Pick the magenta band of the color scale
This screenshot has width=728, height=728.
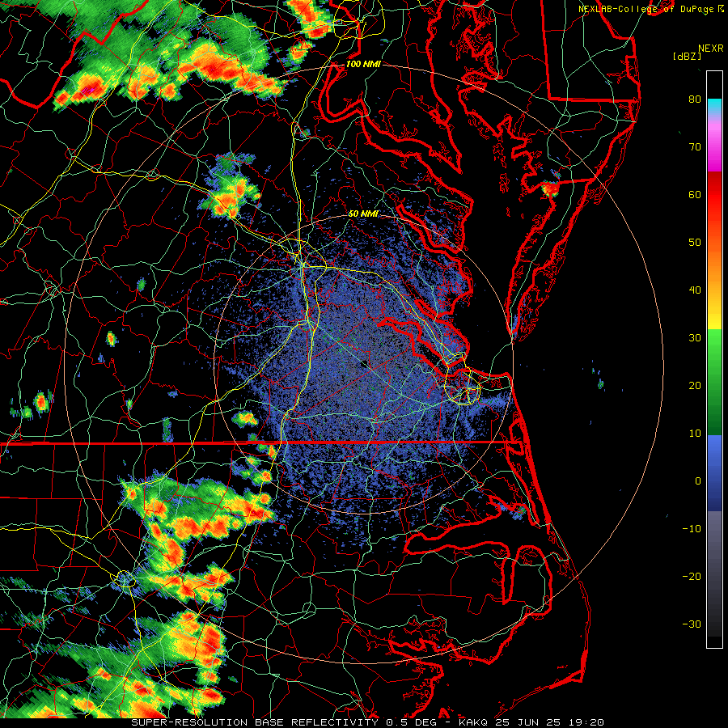[714, 149]
